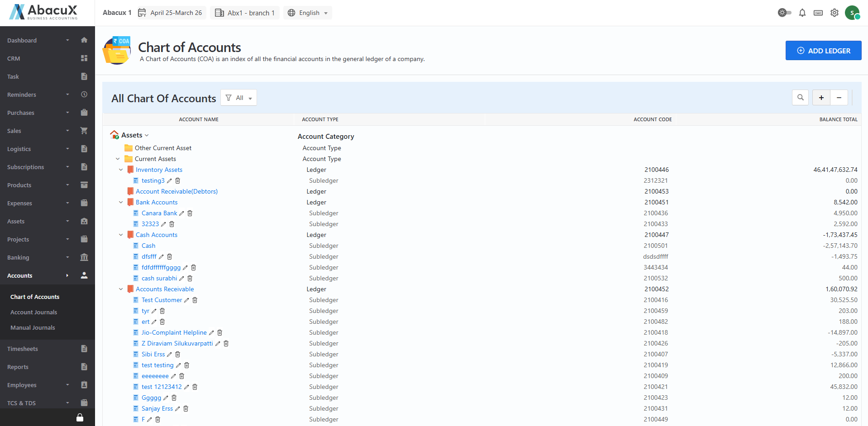Expand all accounts with plus button

point(821,98)
